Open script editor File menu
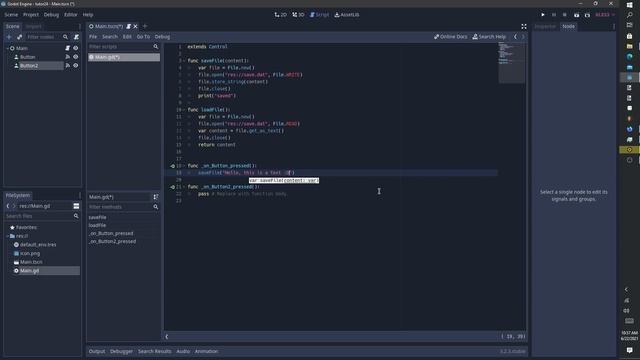Screen dimensions: 640x360 (93, 37)
